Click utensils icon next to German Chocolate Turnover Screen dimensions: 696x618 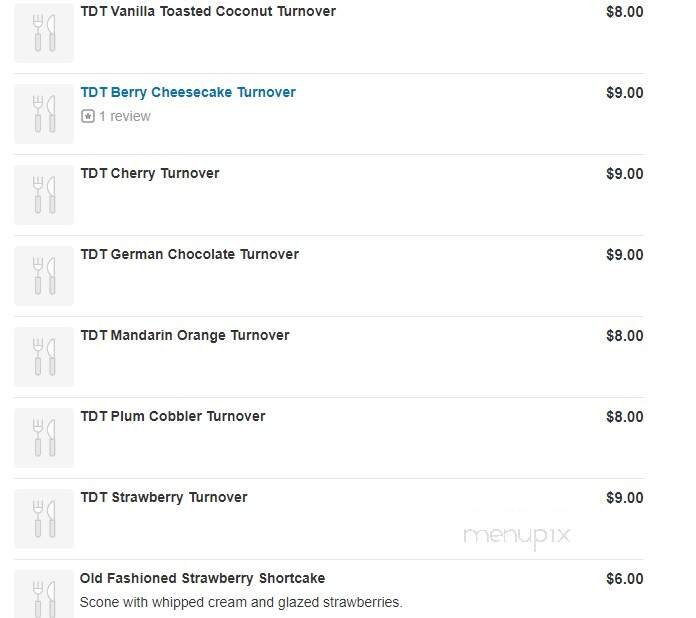coord(44,275)
